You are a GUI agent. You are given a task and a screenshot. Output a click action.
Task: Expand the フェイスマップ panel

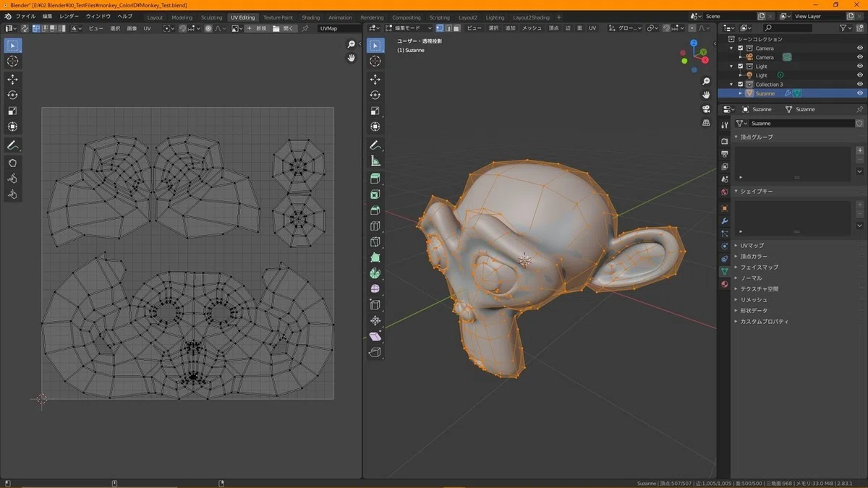(x=759, y=267)
